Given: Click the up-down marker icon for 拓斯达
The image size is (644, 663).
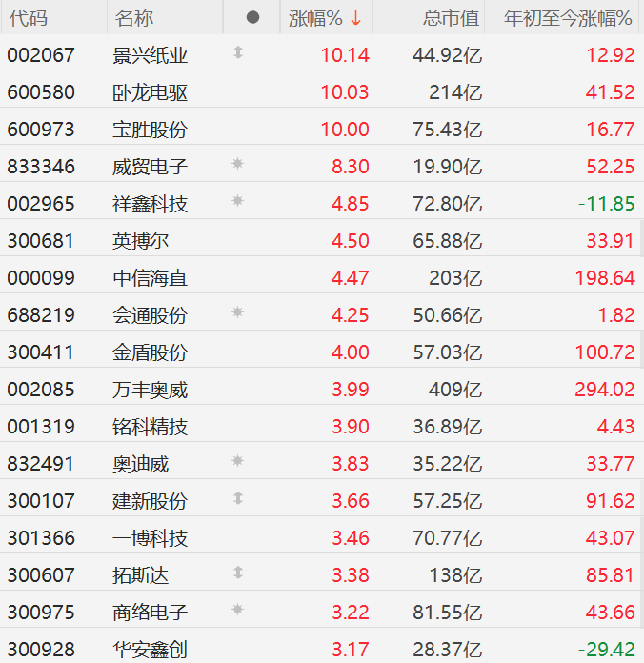Looking at the screenshot, I should point(238,573).
